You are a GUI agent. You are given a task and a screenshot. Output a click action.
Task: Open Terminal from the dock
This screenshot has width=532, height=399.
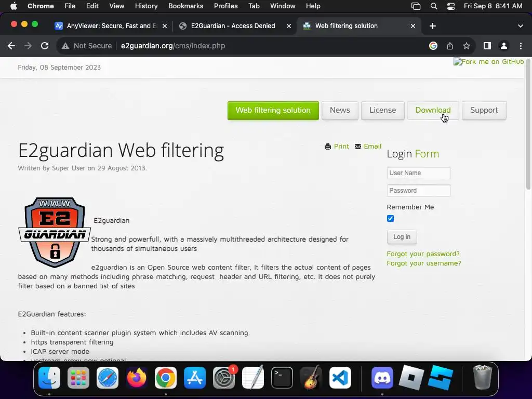point(282,378)
